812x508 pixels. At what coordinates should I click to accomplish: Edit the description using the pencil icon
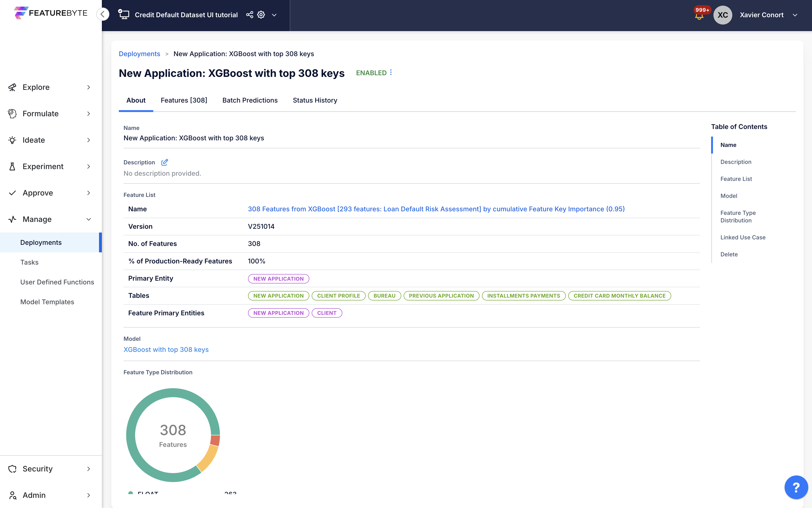click(x=165, y=162)
